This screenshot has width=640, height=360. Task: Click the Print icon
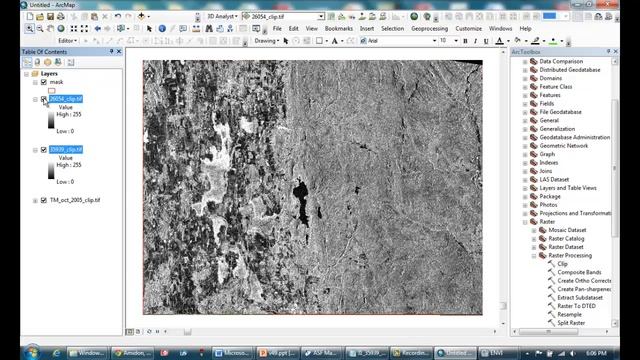(61, 17)
